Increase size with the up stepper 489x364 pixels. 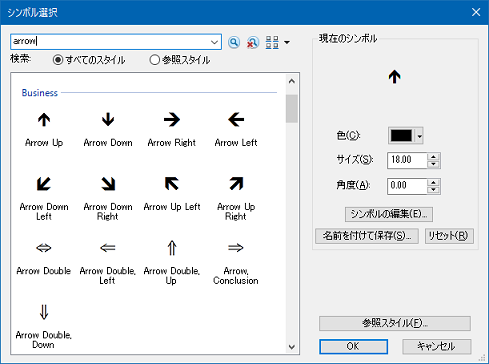[433, 157]
